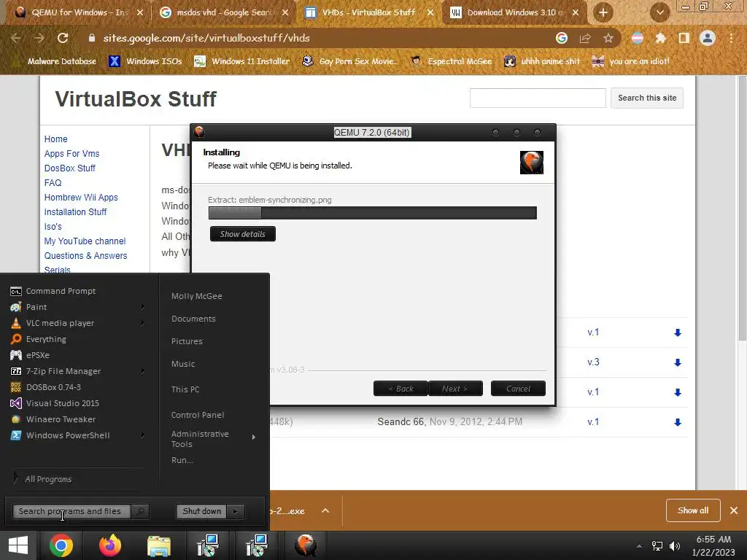
Task: Open Chrome tab search dropdown
Action: pos(659,12)
